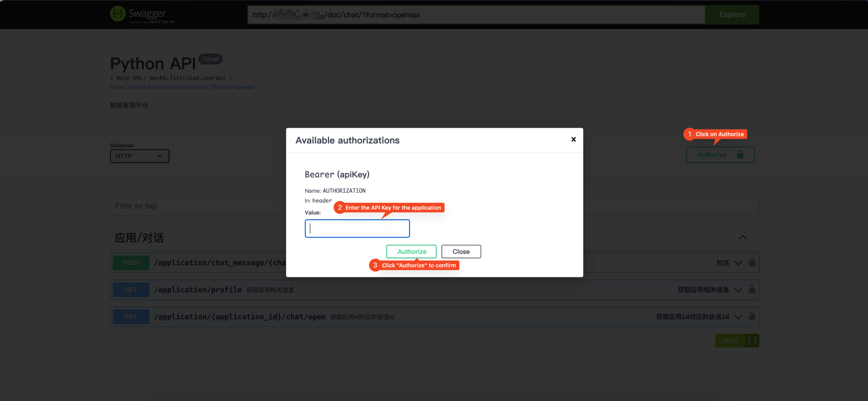Expand the POST chat_message operation chevron
The height and width of the screenshot is (401, 868).
[x=738, y=263]
